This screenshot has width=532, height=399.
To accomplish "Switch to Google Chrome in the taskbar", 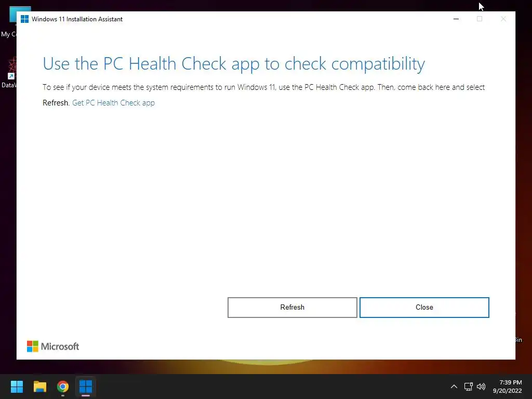I will coord(63,387).
